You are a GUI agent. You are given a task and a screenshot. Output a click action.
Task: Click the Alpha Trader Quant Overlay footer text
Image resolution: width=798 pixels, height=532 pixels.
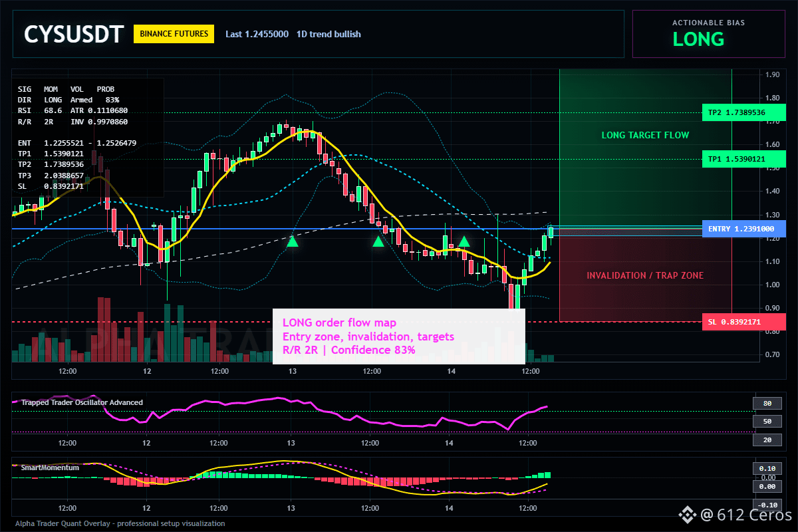120,523
